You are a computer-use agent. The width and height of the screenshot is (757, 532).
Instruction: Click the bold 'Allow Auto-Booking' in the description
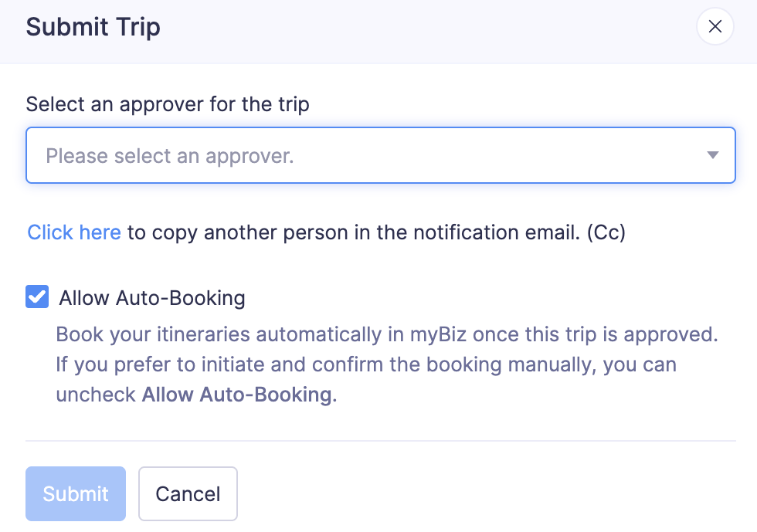237,395
